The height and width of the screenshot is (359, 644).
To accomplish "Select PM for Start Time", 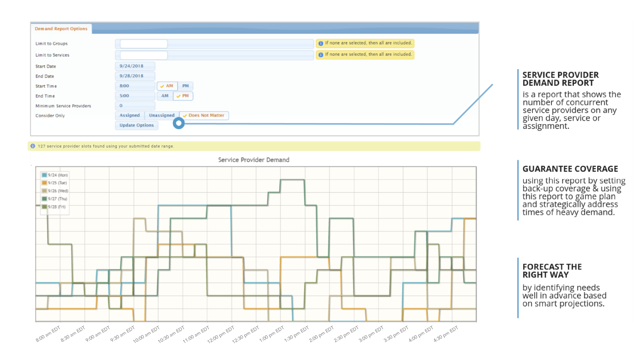I will tap(185, 86).
